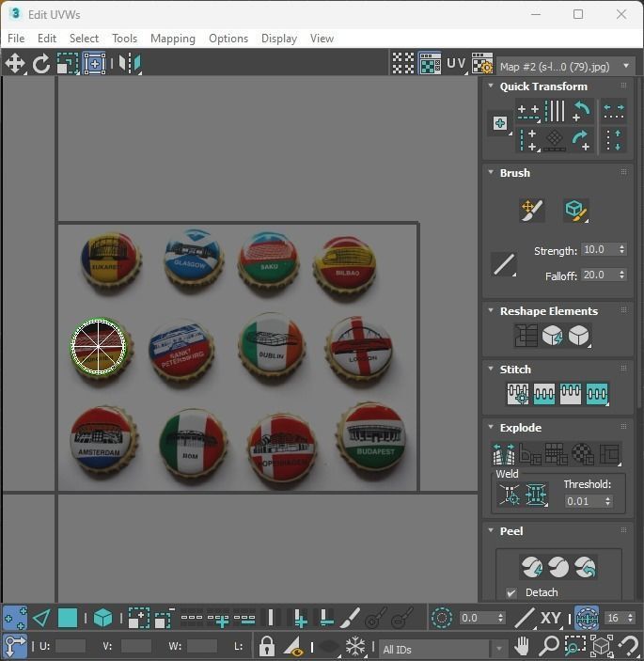The width and height of the screenshot is (644, 661).
Task: Select the Pan hand tool
Action: [522, 646]
